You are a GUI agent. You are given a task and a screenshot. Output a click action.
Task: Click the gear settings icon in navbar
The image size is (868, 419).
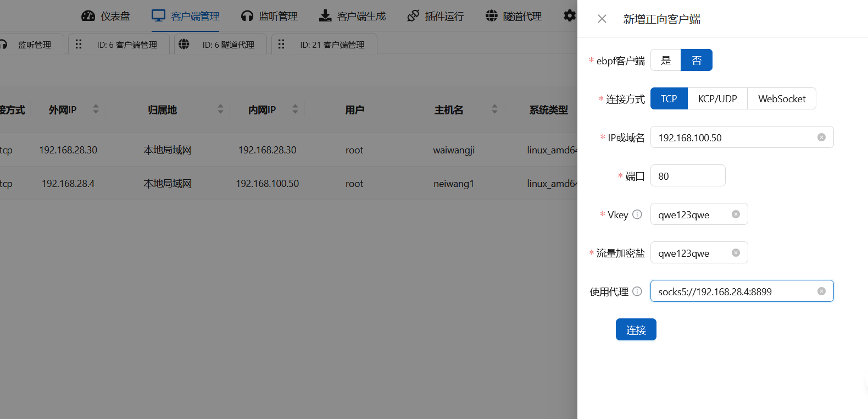pos(570,16)
